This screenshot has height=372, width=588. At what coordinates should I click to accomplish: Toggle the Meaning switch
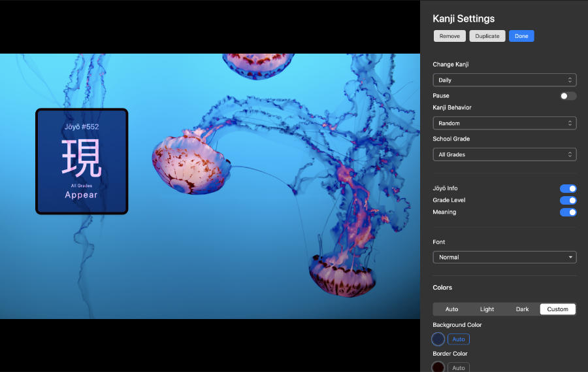coord(568,212)
